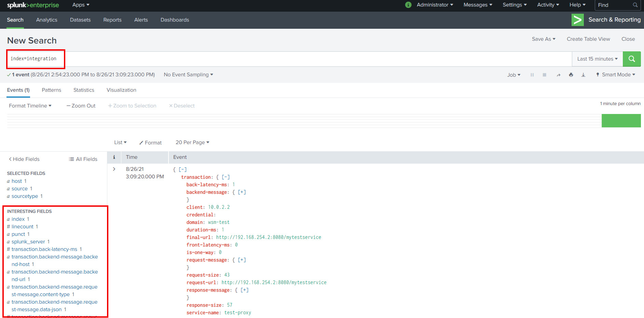The height and width of the screenshot is (318, 644).
Task: Export search results with download icon
Action: [x=583, y=75]
